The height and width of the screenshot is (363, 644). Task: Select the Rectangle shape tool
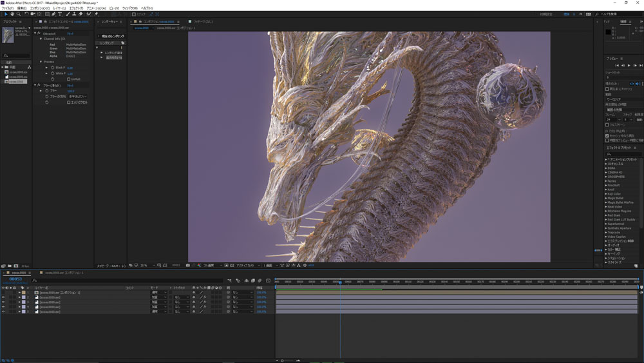pyautogui.click(x=47, y=14)
